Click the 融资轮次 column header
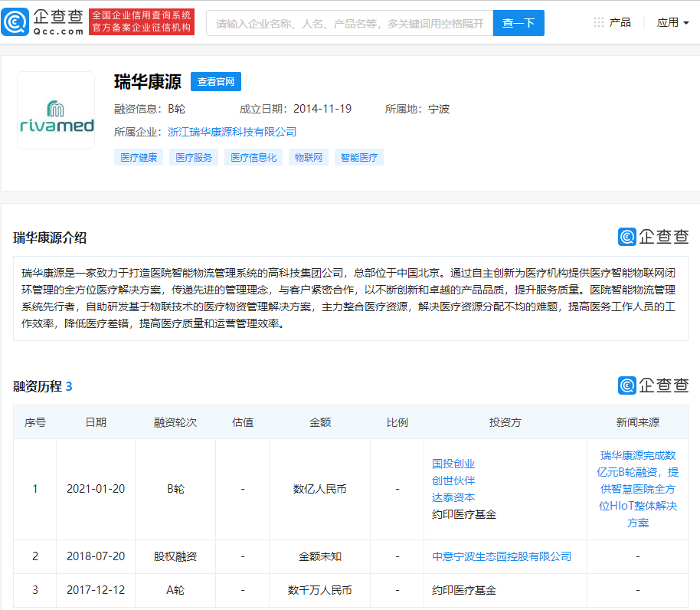Image resolution: width=700 pixels, height=610 pixels. 175,422
